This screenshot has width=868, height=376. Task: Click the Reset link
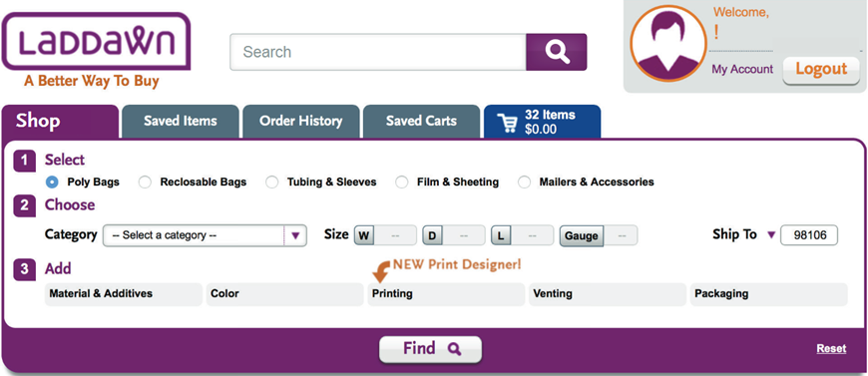831,348
